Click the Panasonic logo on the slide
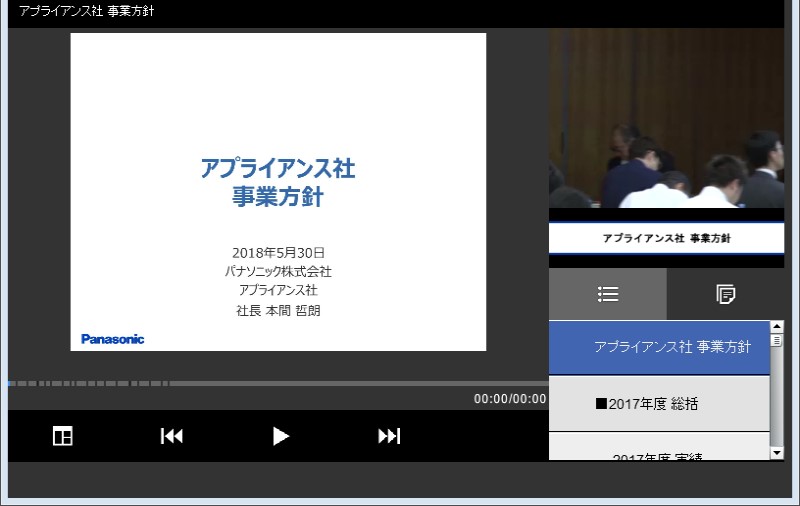 click(x=112, y=339)
